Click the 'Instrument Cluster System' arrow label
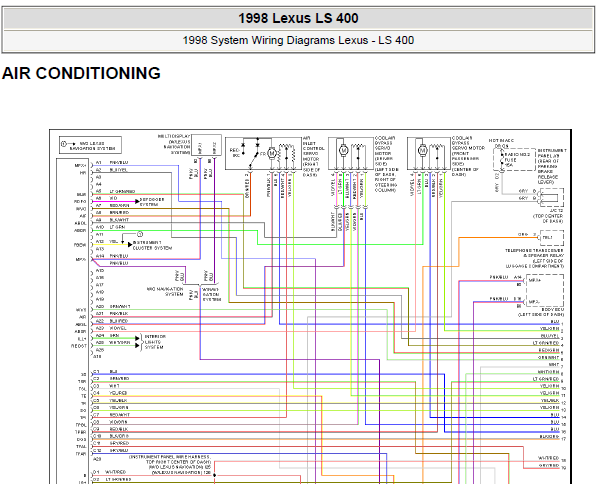606x484 pixels. (152, 245)
